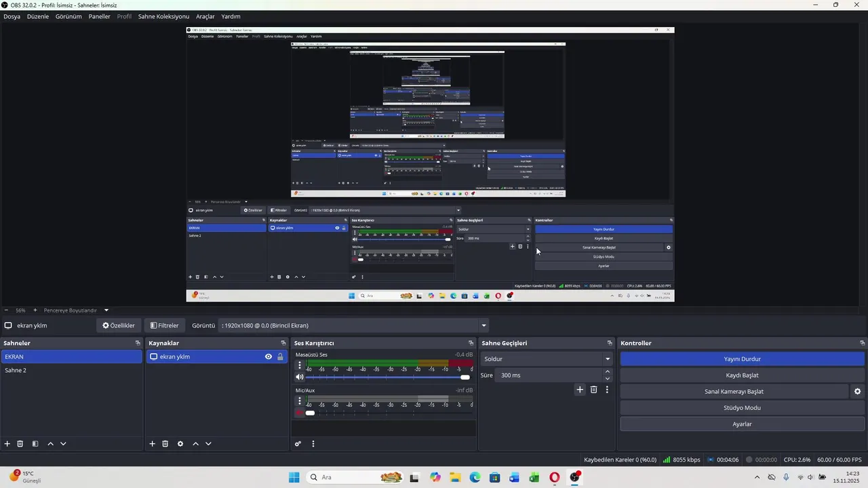Viewport: 868px width, 488px height.
Task: Toggle visibility of the ekran yklm source
Action: click(x=269, y=357)
